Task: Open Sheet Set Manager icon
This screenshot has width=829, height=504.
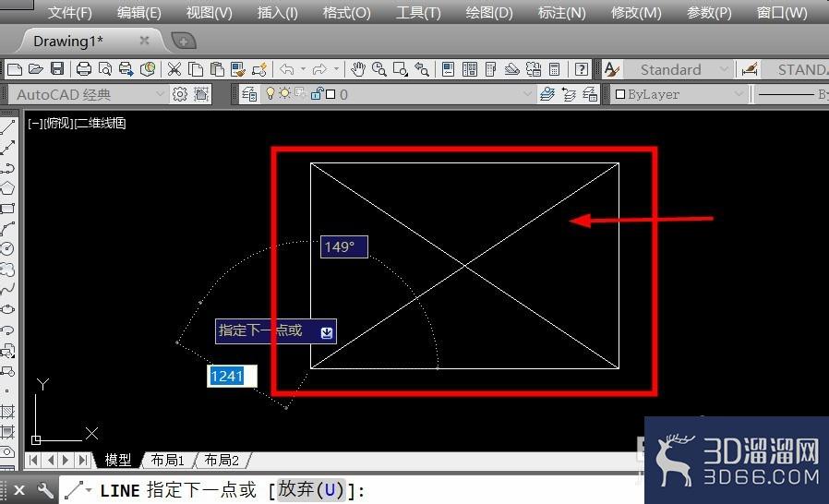Action: click(511, 69)
